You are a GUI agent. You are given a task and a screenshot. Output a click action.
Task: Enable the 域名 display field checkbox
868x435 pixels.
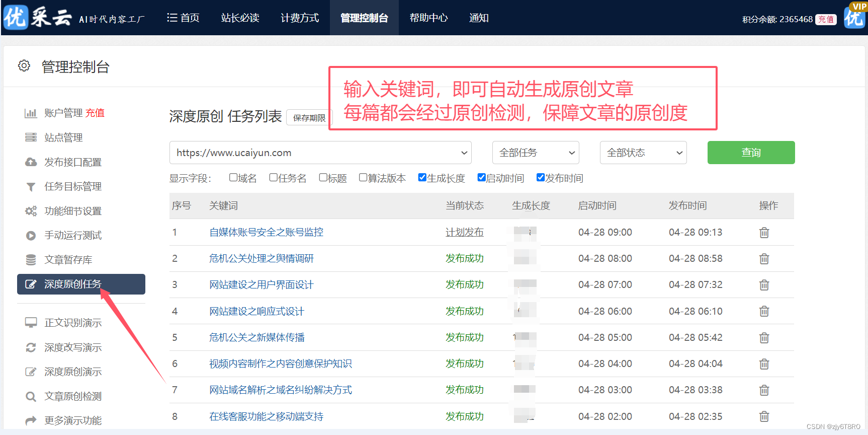click(x=233, y=177)
